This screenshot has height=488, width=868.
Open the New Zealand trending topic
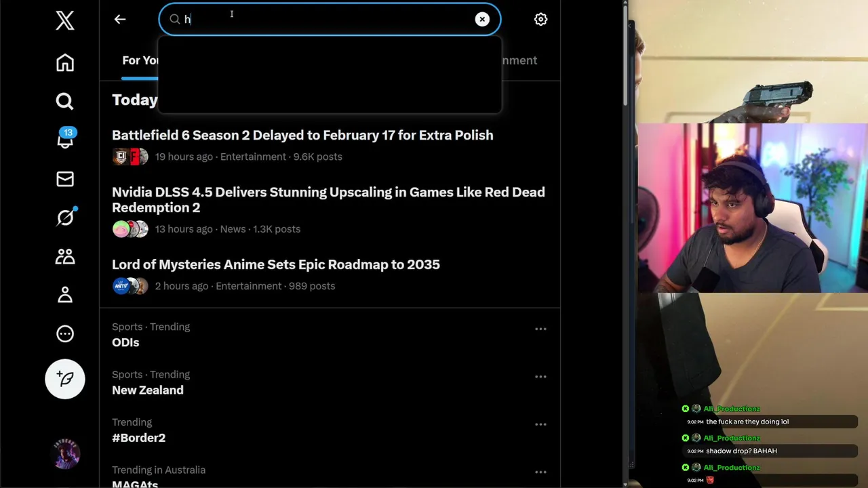tap(148, 390)
